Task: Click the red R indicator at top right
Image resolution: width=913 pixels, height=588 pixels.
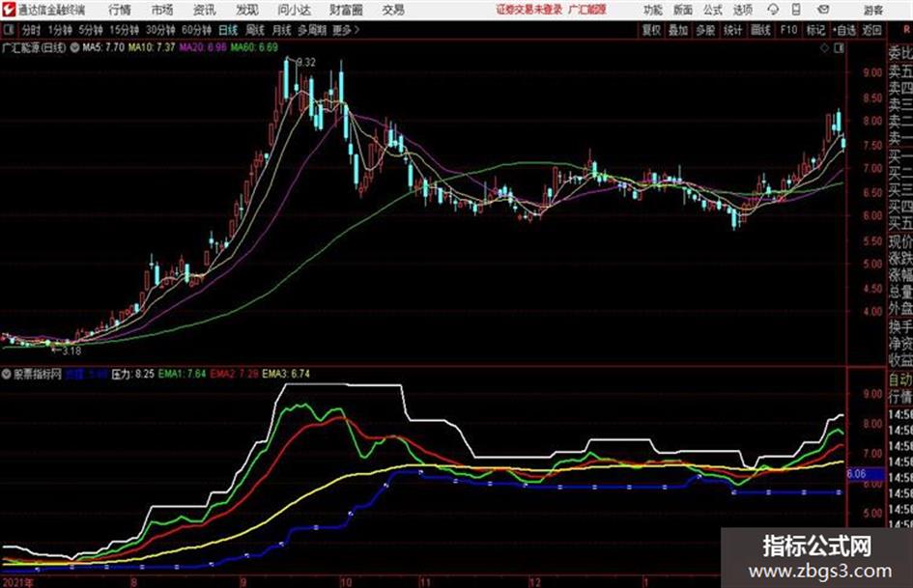Action: pos(906,30)
